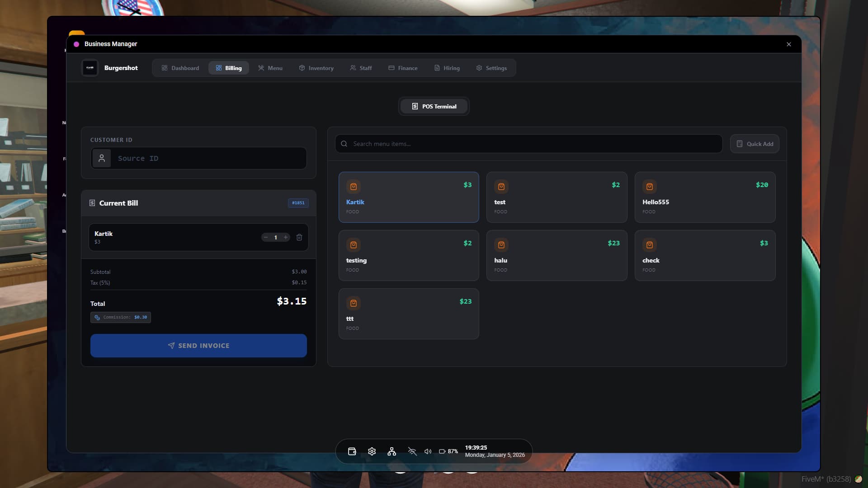Go to the Finance tab

[x=403, y=68]
